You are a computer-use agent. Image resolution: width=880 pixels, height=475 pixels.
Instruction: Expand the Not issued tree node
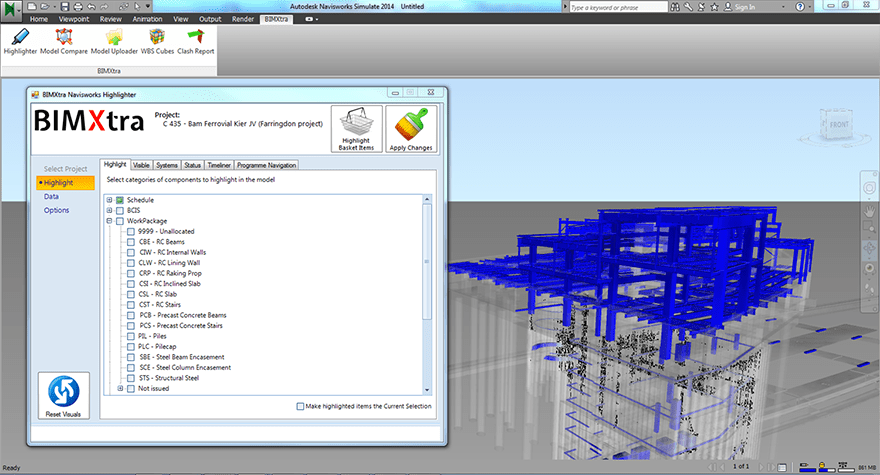click(120, 389)
